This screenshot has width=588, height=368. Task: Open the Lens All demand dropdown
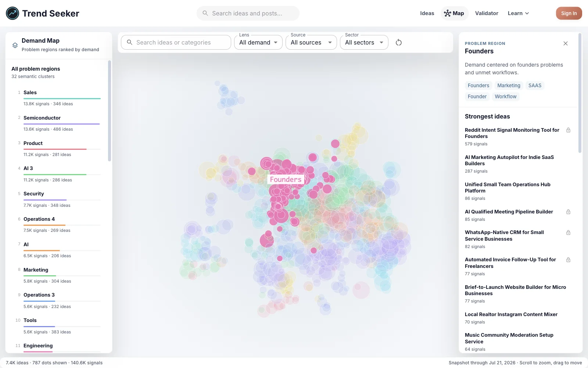tap(258, 42)
